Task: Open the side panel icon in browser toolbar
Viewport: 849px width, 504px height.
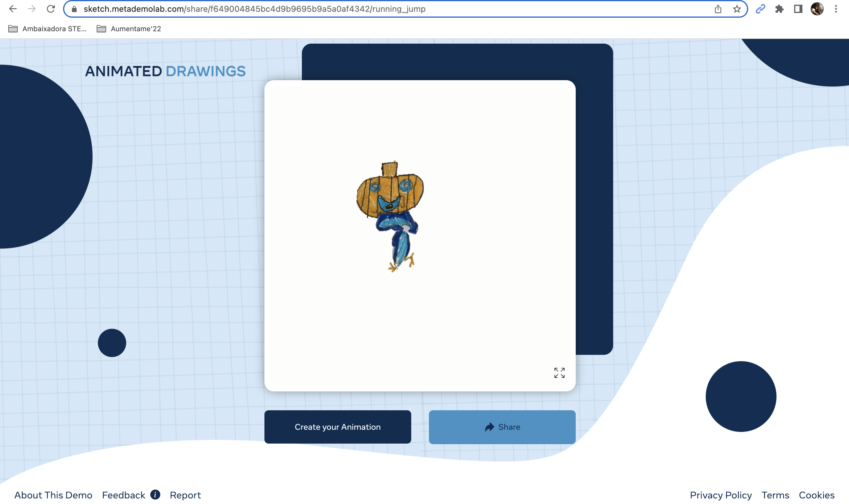Action: (797, 9)
